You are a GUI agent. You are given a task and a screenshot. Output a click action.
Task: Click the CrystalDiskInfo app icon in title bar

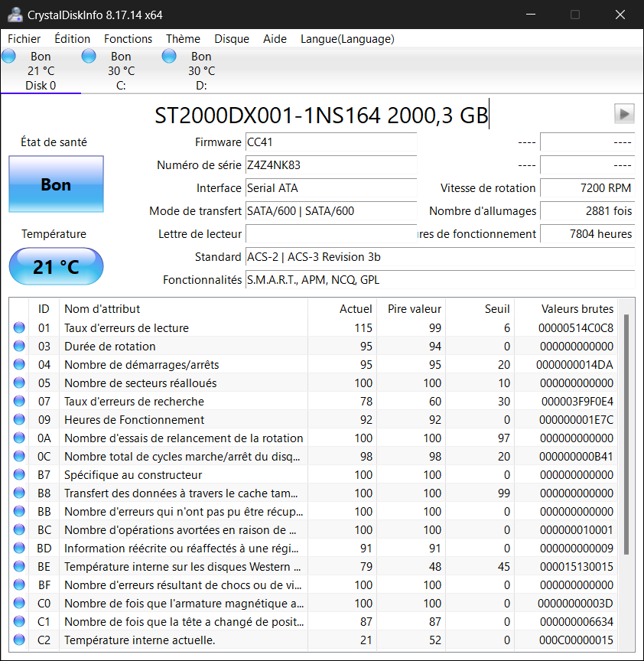pyautogui.click(x=15, y=15)
